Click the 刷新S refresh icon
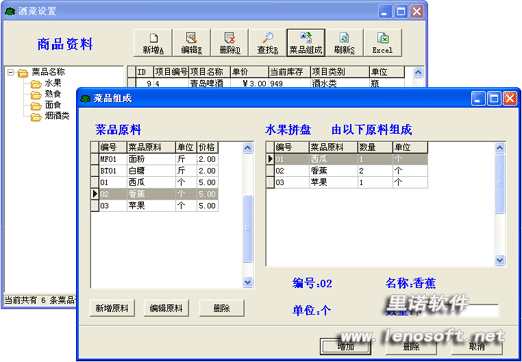The height and width of the screenshot is (362, 522). point(344,43)
